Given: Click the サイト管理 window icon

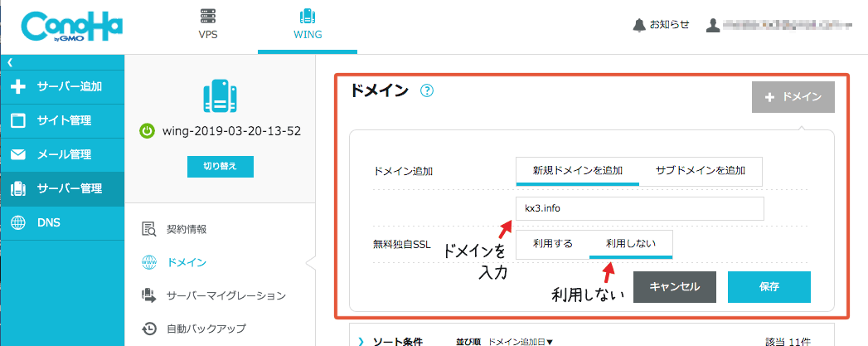Looking at the screenshot, I should [19, 120].
